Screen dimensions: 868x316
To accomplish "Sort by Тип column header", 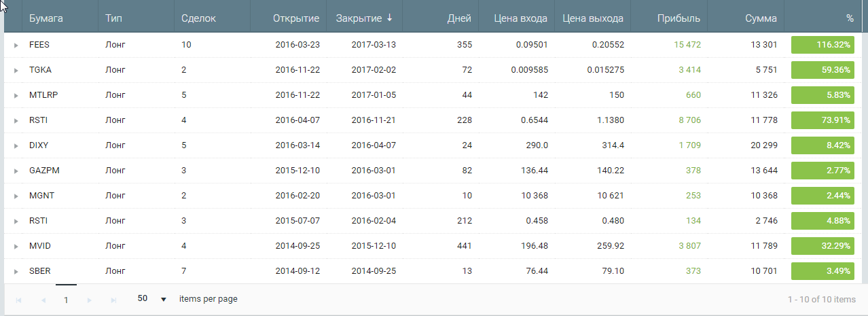I will (114, 18).
